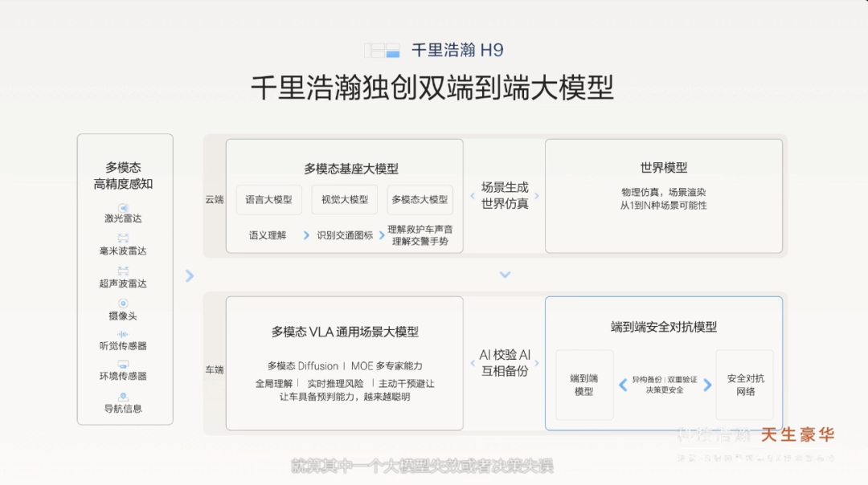Click the blue left arrow next to 端到端模型
This screenshot has height=485, width=868.
click(623, 385)
